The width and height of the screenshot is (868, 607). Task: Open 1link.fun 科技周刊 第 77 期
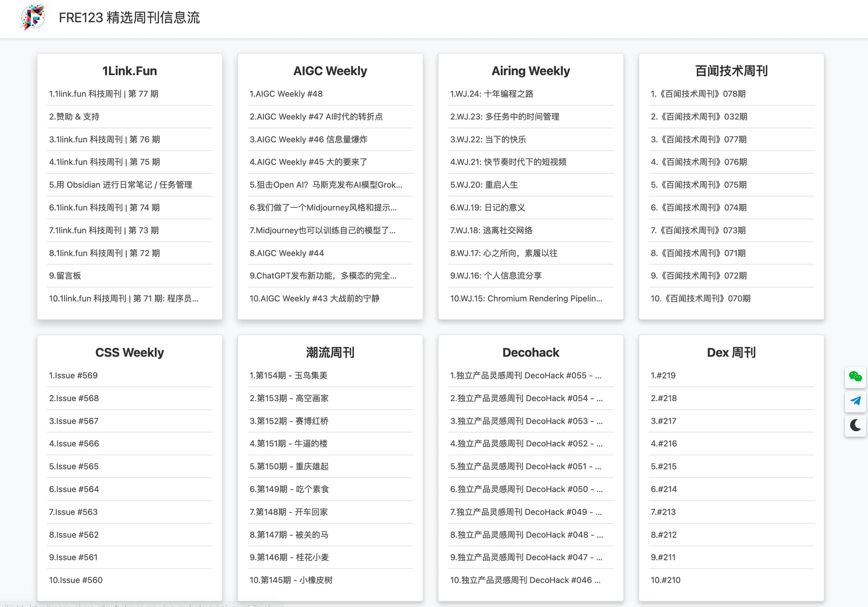104,94
